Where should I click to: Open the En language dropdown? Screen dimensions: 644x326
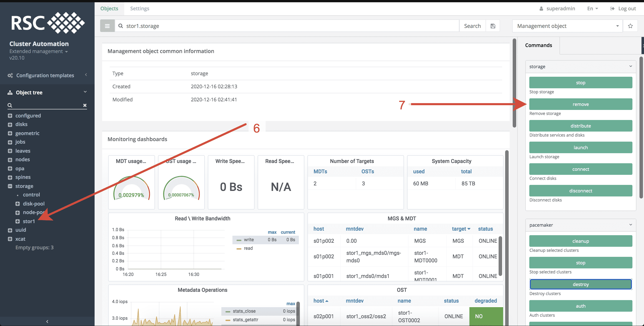click(x=592, y=9)
